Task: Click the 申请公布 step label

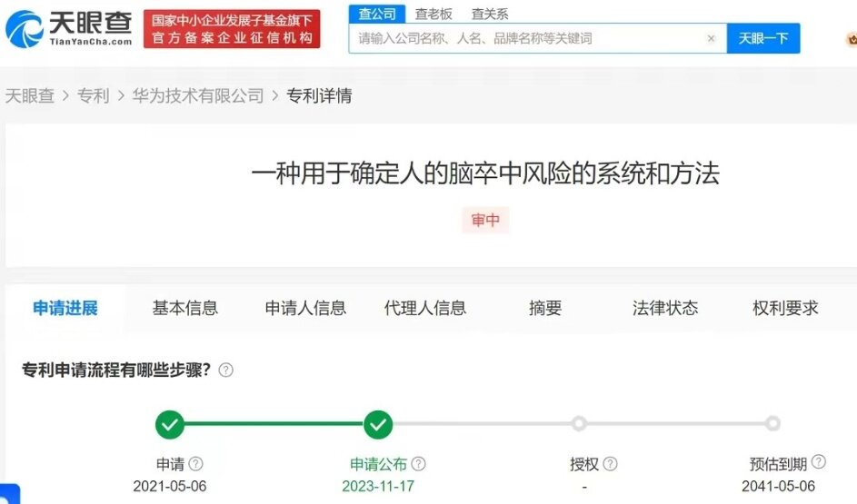Action: [378, 464]
